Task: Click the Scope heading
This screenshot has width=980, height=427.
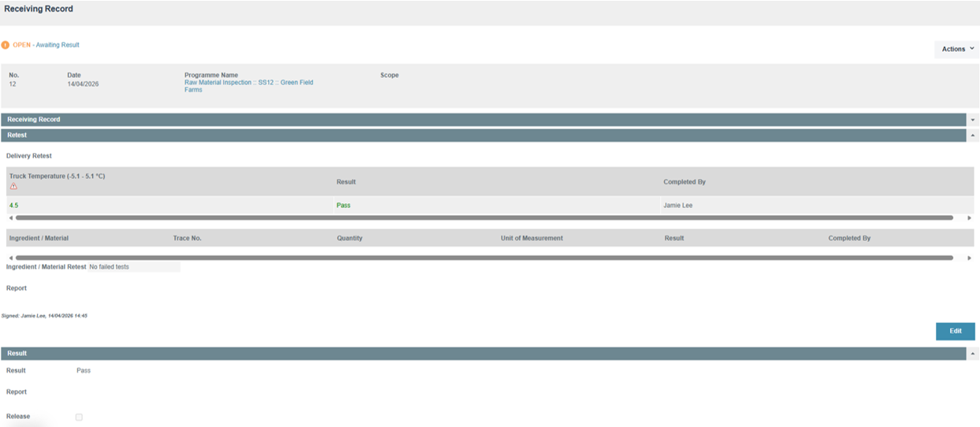Action: point(389,76)
